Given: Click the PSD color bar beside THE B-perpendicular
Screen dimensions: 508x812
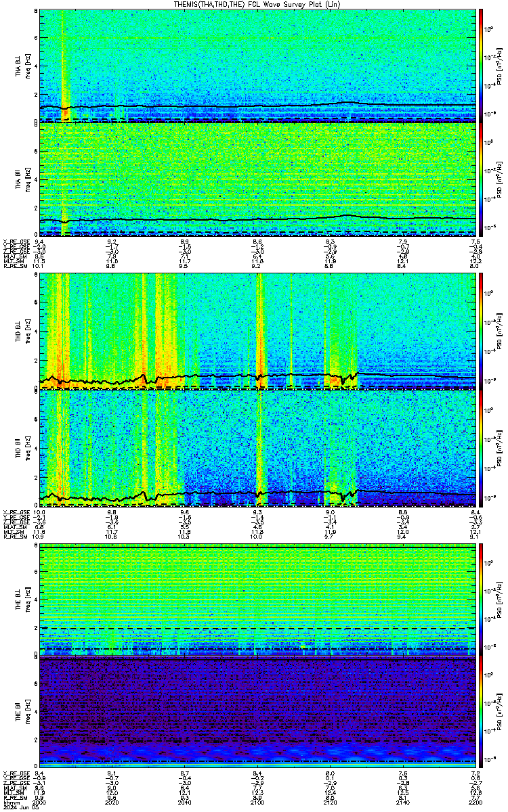Looking at the screenshot, I should pyautogui.click(x=482, y=600).
